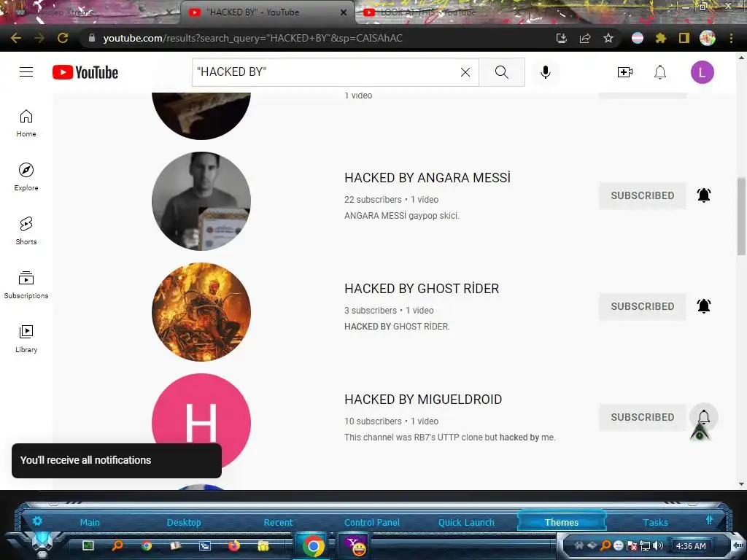The width and height of the screenshot is (747, 560).
Task: Click the gear settings icon on dock bar
Action: [37, 521]
